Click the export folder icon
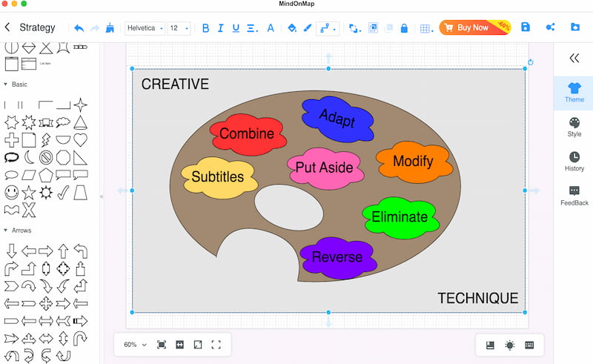Image resolution: width=593 pixels, height=364 pixels. pyautogui.click(x=575, y=27)
